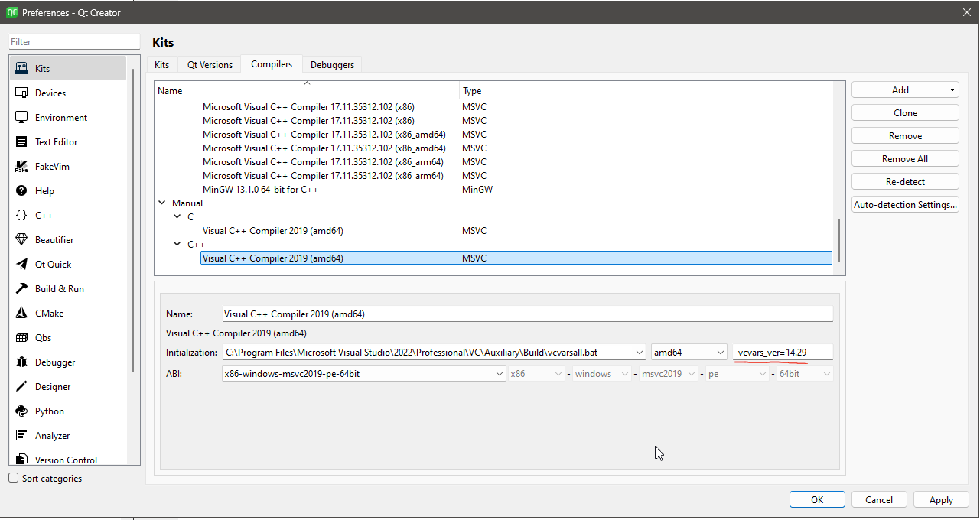This screenshot has height=520, width=980.
Task: Click the Clone button
Action: coord(905,113)
